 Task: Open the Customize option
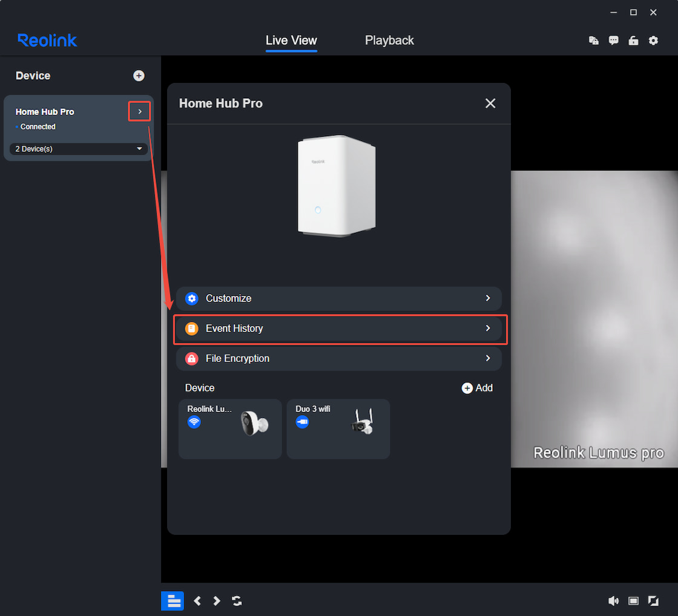[x=338, y=298]
